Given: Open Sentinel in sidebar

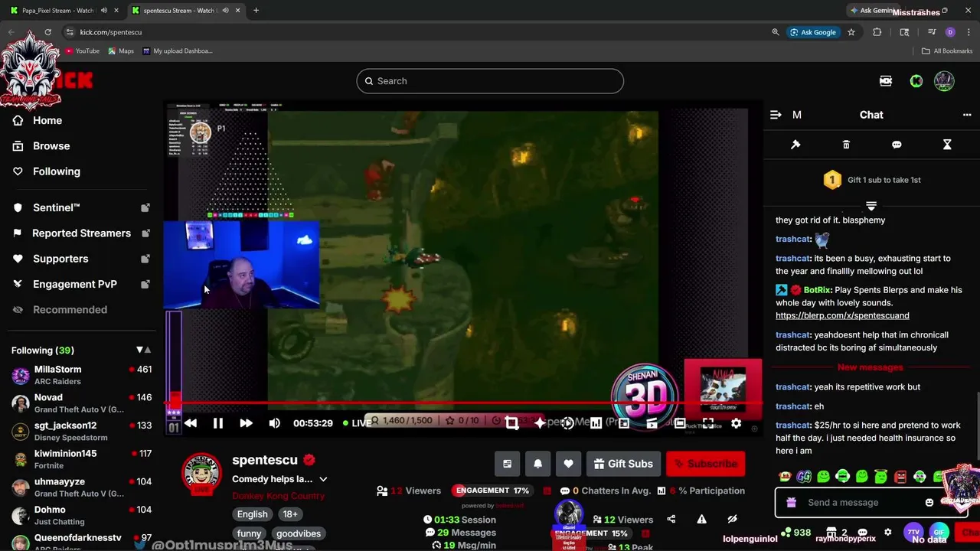Looking at the screenshot, I should 80,207.
